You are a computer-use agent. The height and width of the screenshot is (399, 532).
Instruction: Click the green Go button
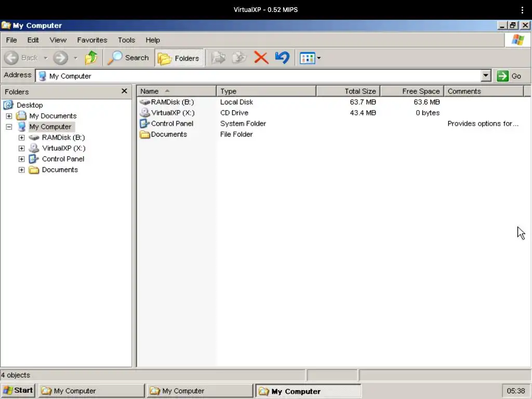tap(509, 76)
